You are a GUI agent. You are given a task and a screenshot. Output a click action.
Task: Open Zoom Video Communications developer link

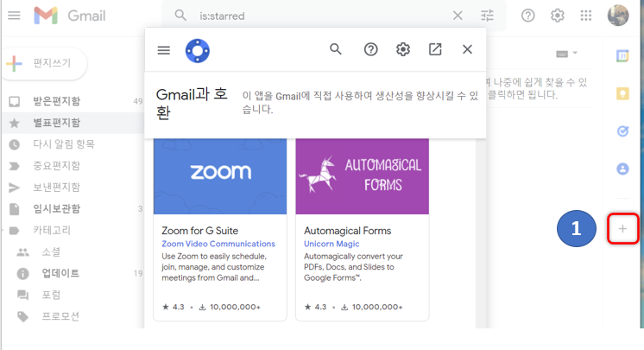pyautogui.click(x=218, y=244)
